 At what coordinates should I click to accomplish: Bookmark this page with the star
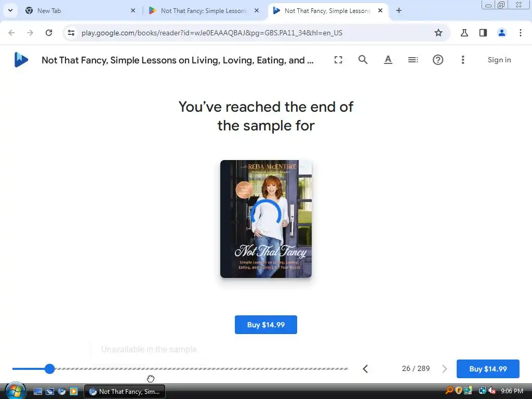(438, 33)
